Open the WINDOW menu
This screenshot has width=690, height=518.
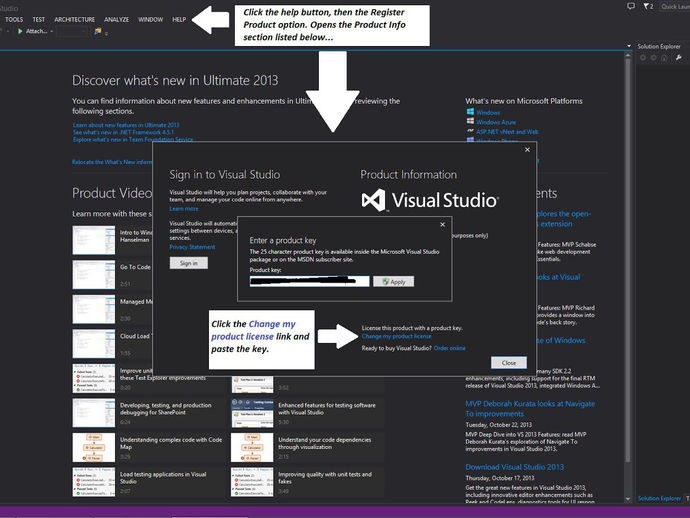coord(150,19)
